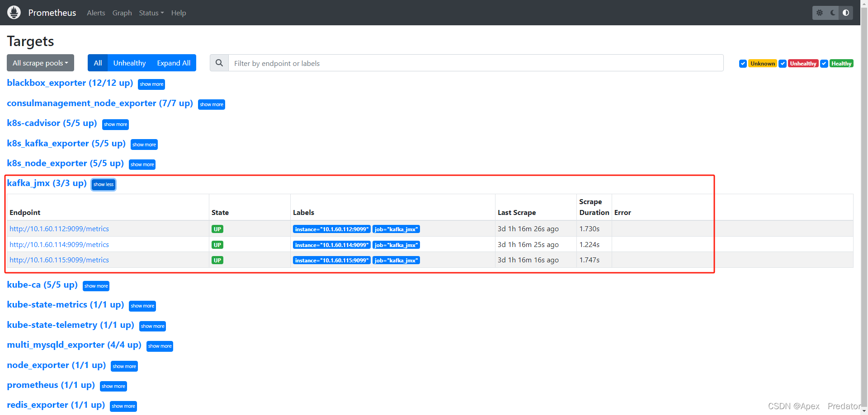Click the multi_mysqld_exporter (4/4 up) heading
Image resolution: width=868 pixels, height=415 pixels.
tap(74, 345)
